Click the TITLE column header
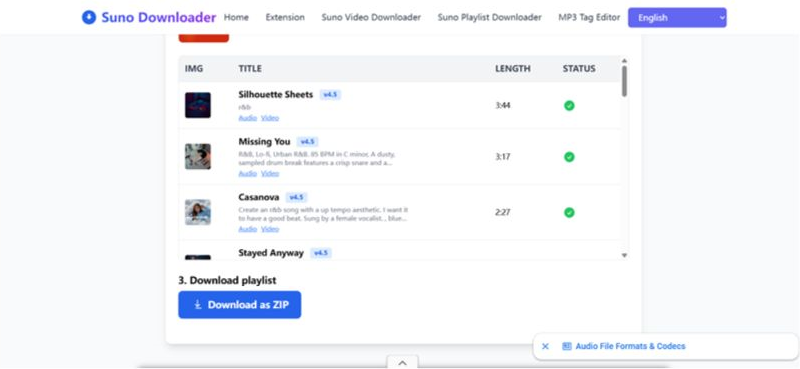Screen dimensions: 800x369 pos(250,69)
